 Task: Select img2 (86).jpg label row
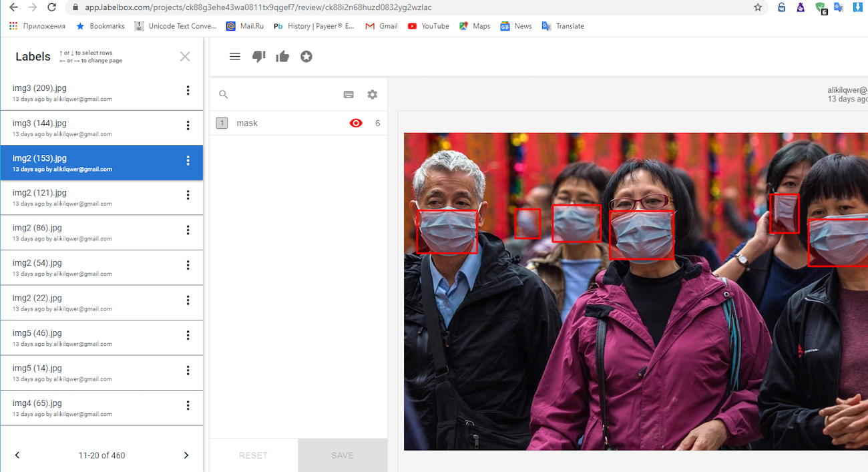point(101,232)
